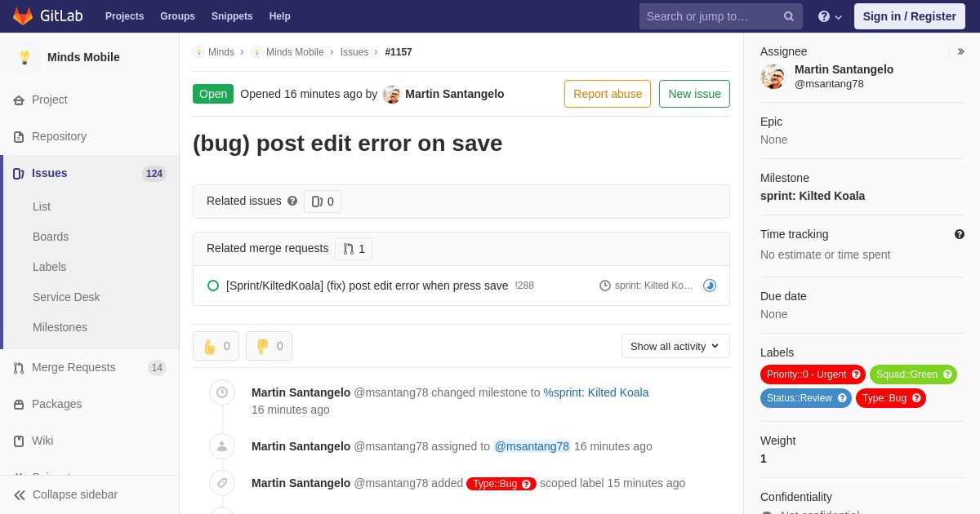The image size is (980, 514).
Task: Click the Type::Bug label in activity feed
Action: (x=501, y=484)
